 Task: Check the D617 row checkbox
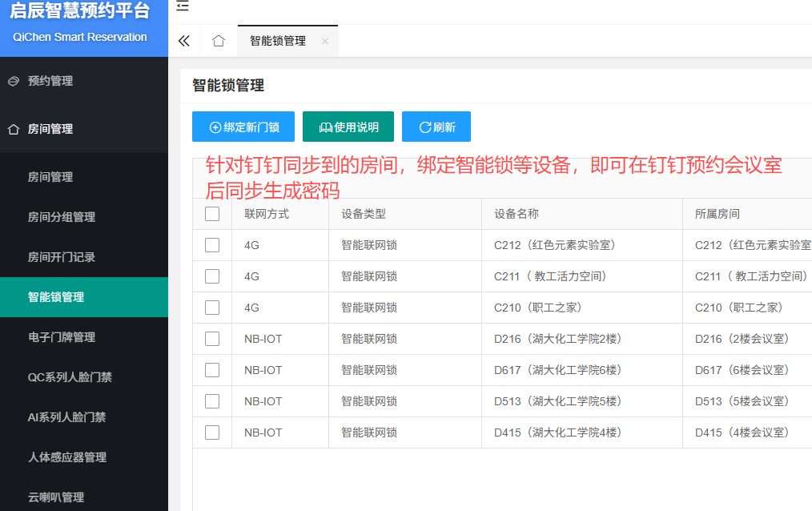click(x=212, y=370)
